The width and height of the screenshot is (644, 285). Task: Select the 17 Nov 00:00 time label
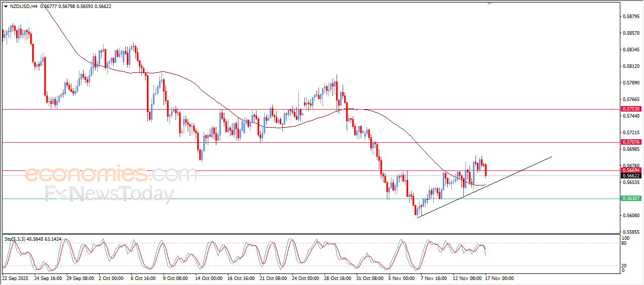(x=499, y=278)
